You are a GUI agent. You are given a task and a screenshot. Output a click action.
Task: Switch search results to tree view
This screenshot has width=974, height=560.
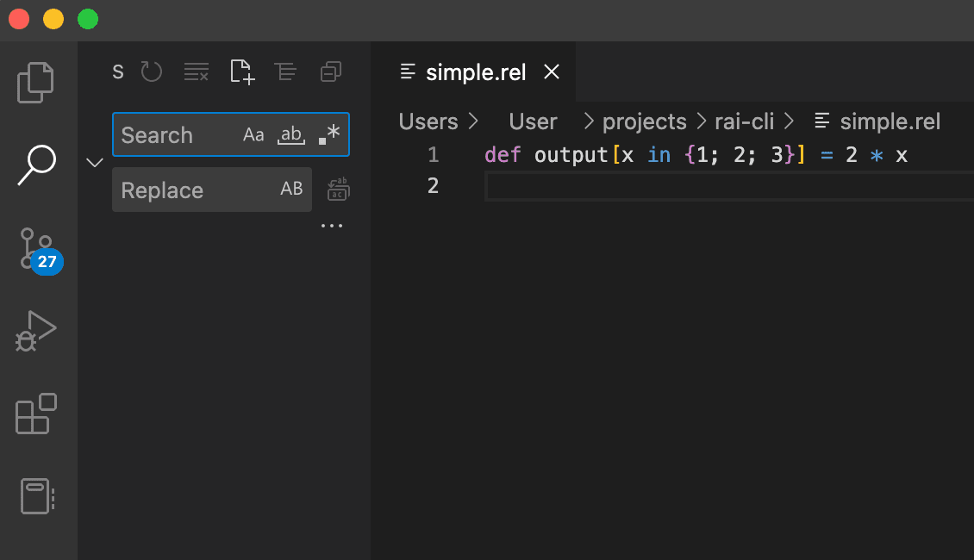coord(285,72)
